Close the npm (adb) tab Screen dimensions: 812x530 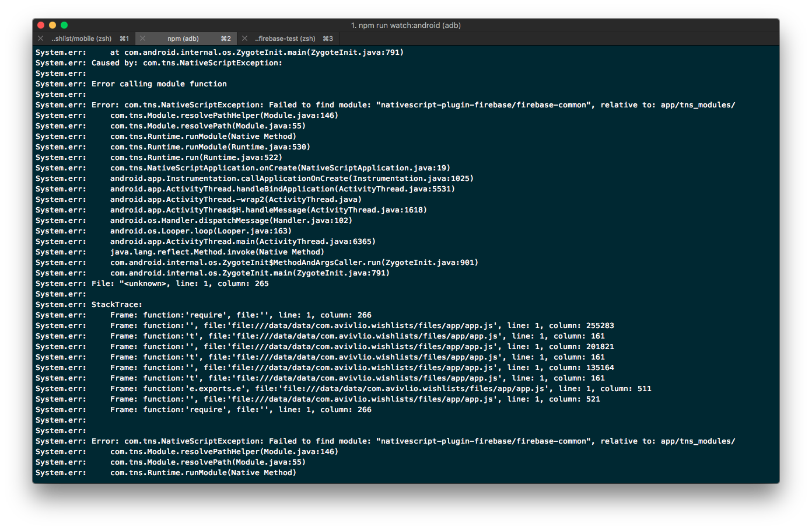click(143, 39)
